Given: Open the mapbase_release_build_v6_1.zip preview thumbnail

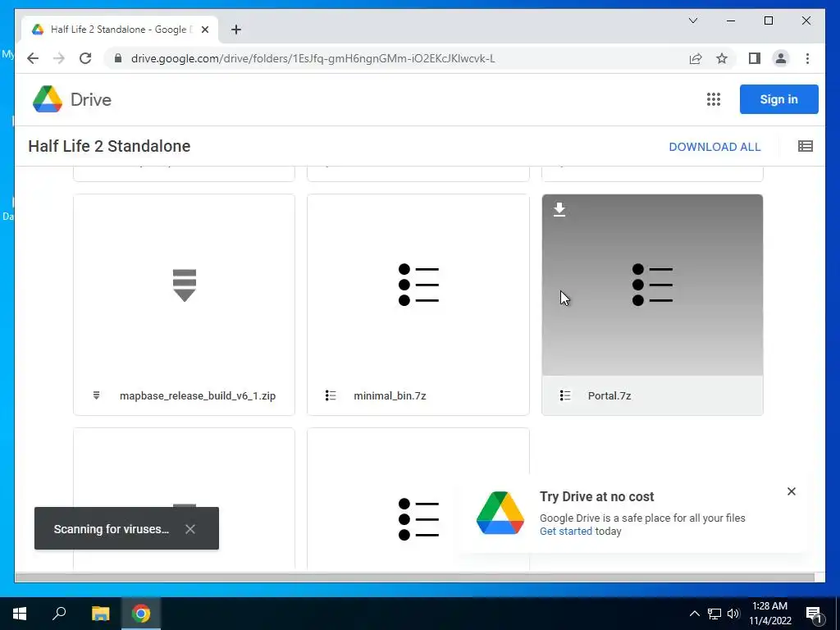Looking at the screenshot, I should point(185,285).
